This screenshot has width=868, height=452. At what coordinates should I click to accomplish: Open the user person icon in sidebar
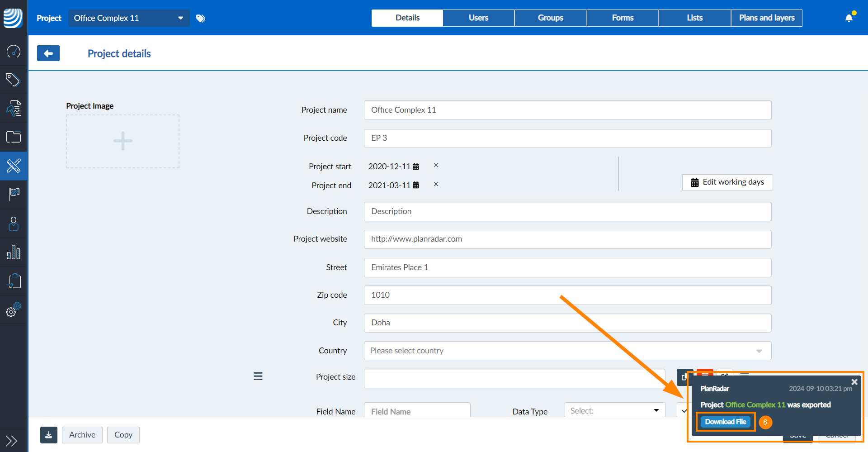click(x=14, y=223)
